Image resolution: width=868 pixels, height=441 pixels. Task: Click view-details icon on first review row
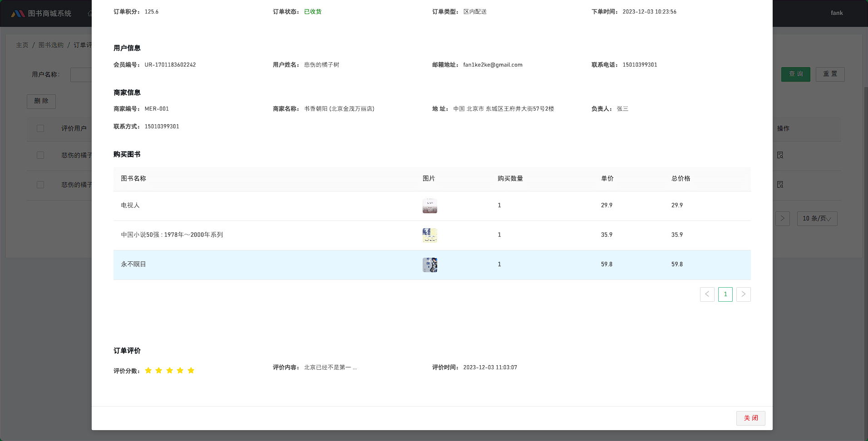point(780,155)
